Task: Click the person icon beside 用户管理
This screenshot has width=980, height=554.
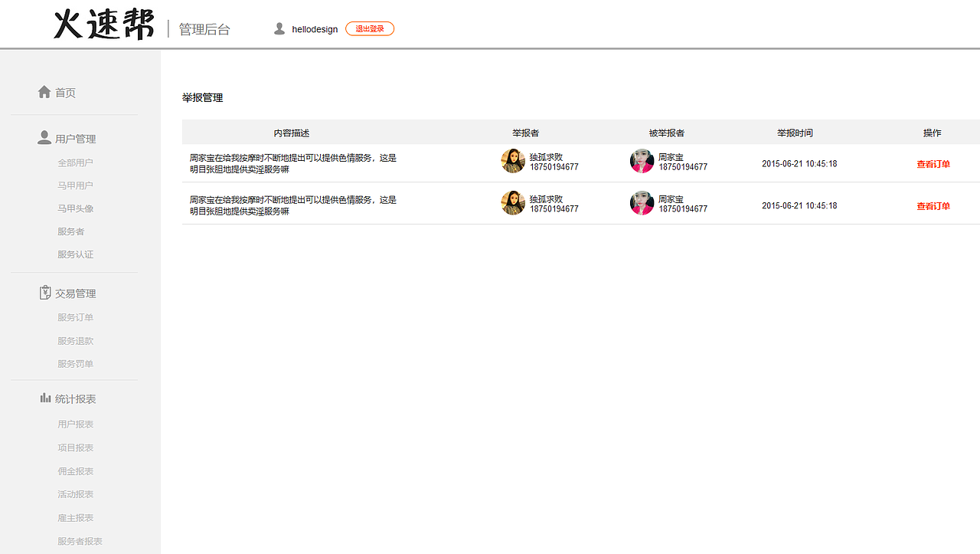Action: [x=44, y=137]
